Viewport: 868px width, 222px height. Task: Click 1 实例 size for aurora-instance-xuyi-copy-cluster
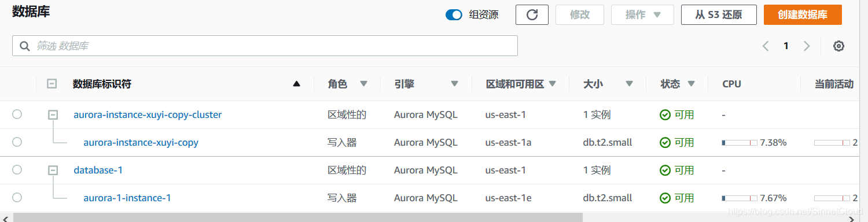coord(597,114)
